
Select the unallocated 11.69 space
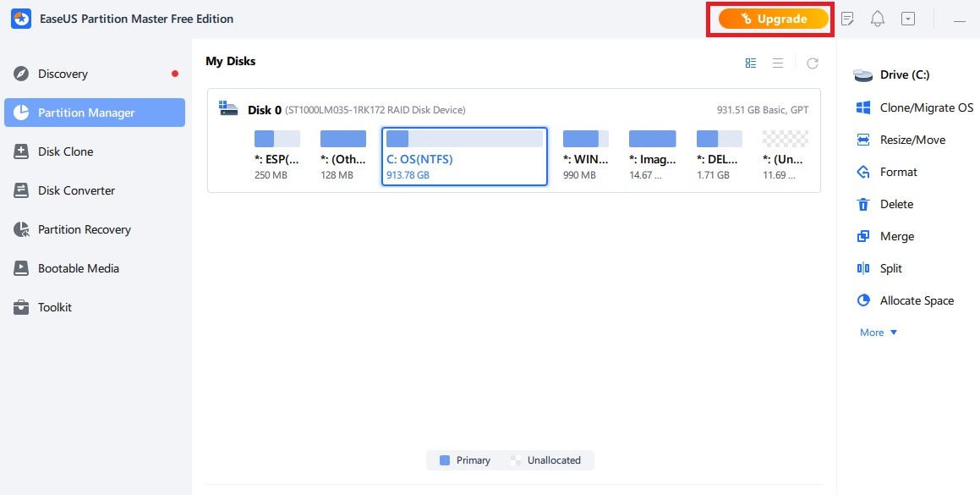(786, 155)
